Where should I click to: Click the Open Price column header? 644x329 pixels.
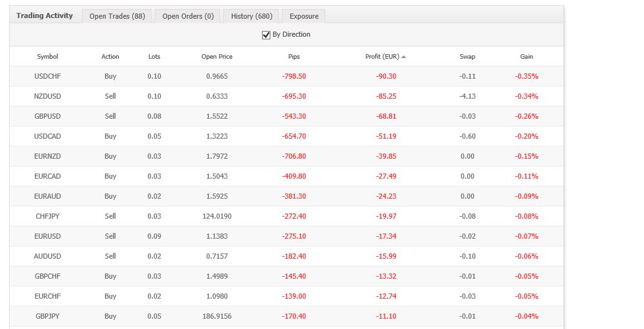point(217,57)
